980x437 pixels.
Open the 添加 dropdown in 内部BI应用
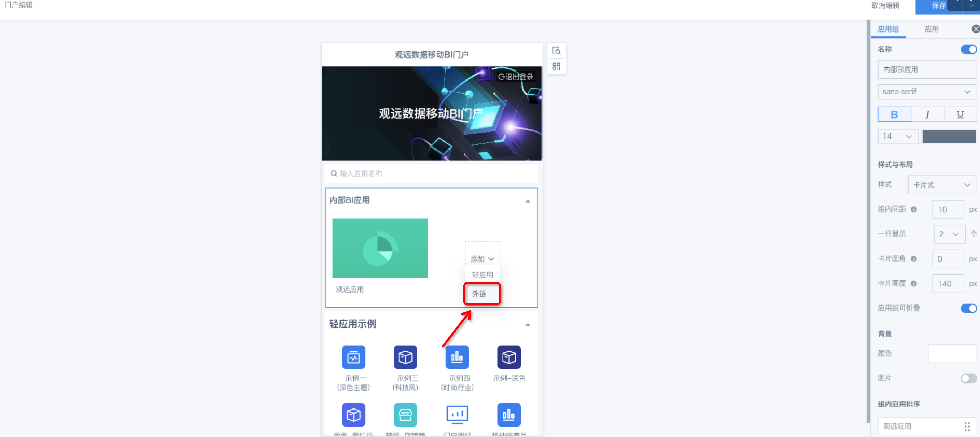point(482,259)
